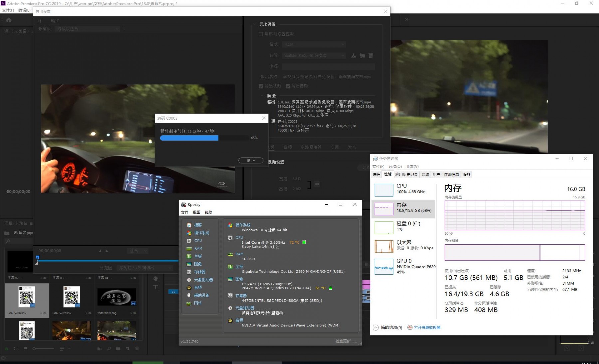Open the 格式 H.264 format dropdown
Image resolution: width=599 pixels, height=364 pixels.
(314, 44)
